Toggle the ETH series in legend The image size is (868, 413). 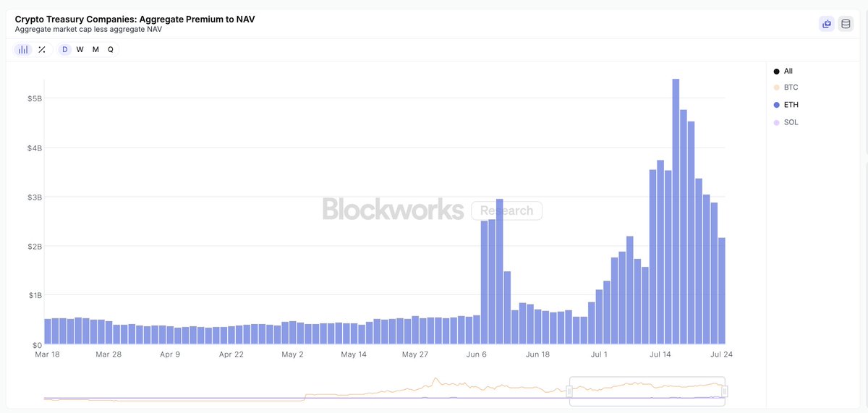(x=786, y=105)
